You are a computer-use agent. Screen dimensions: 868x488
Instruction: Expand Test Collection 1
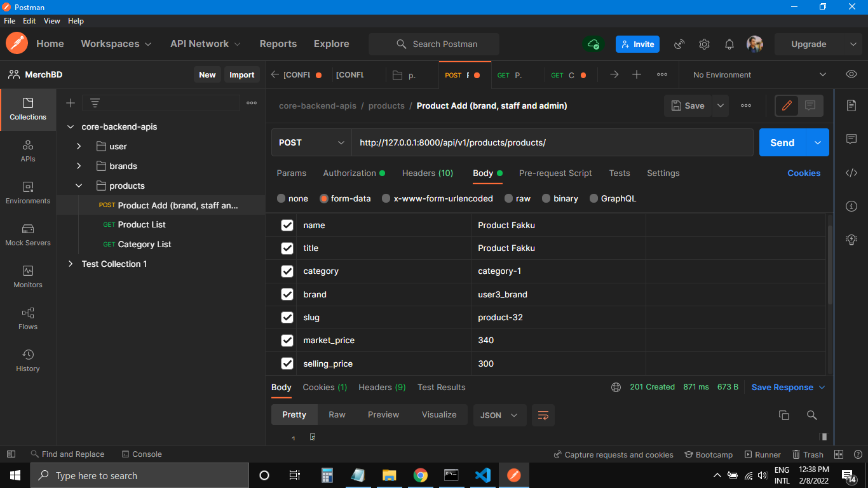(70, 264)
